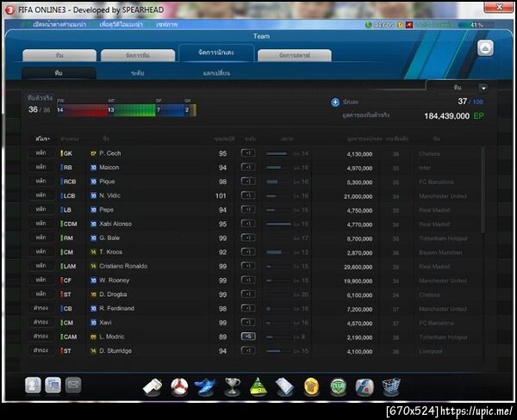
Task: Open the ticket papers icon in dock
Action: [284, 386]
